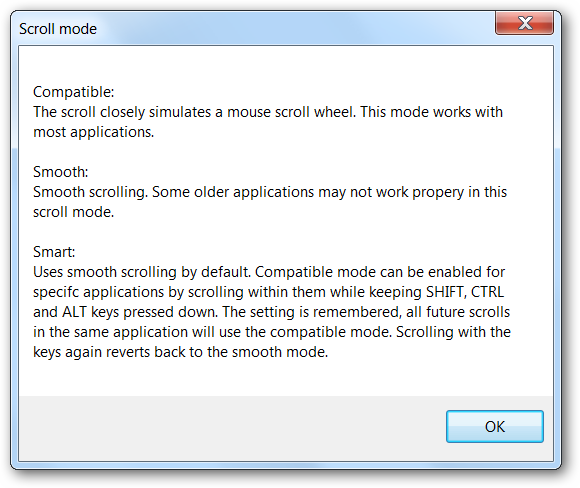Click the misspelled word 'specifc'
Screen dimensions: 580x488
[56, 292]
